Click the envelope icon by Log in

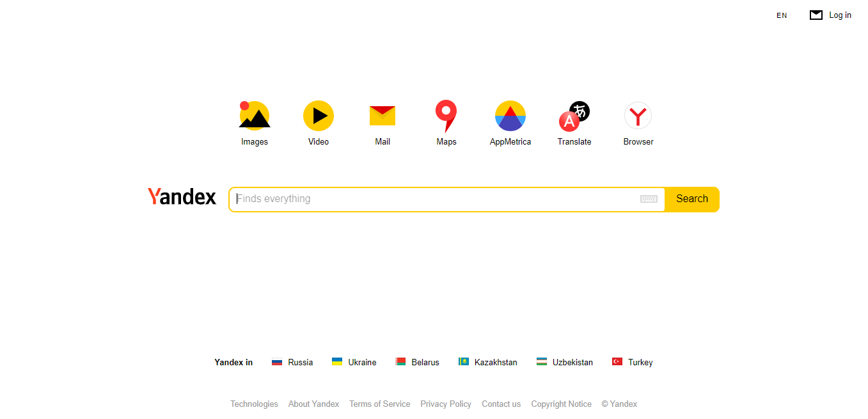click(816, 15)
